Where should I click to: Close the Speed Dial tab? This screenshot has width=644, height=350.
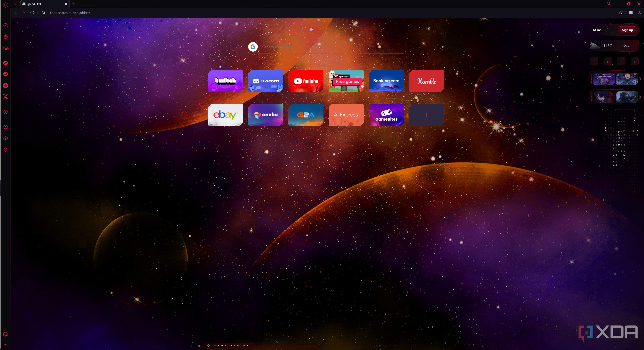click(x=66, y=4)
